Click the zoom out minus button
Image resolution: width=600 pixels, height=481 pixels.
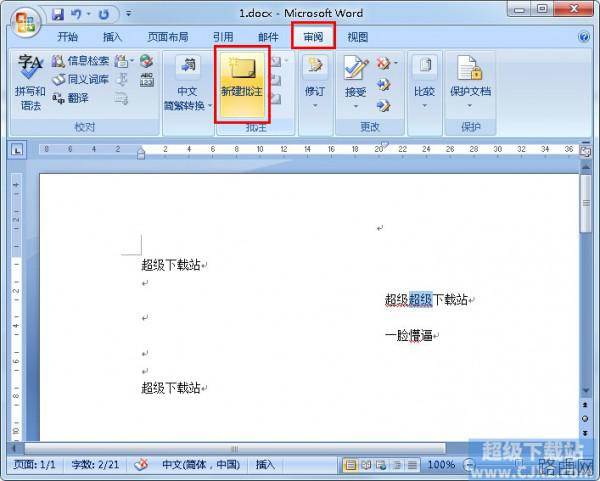pyautogui.click(x=468, y=465)
